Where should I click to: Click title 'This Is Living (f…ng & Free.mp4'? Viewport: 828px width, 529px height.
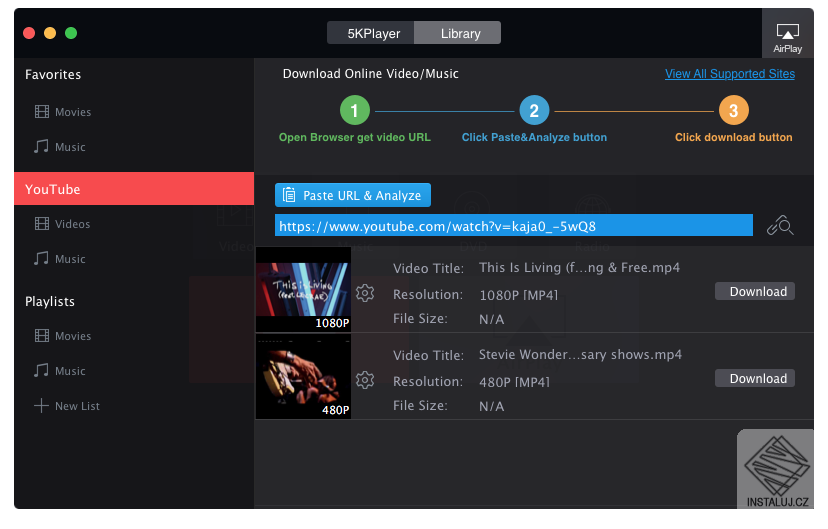click(579, 268)
